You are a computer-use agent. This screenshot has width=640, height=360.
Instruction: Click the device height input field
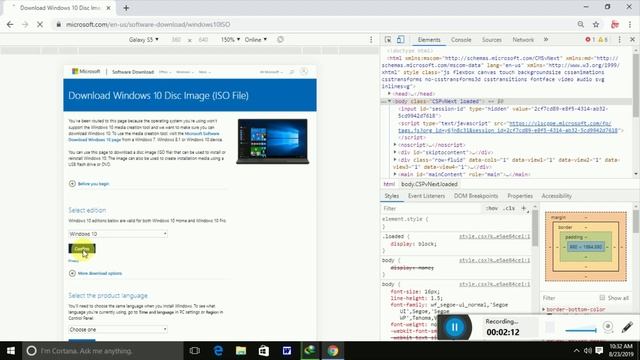pyautogui.click(x=203, y=40)
